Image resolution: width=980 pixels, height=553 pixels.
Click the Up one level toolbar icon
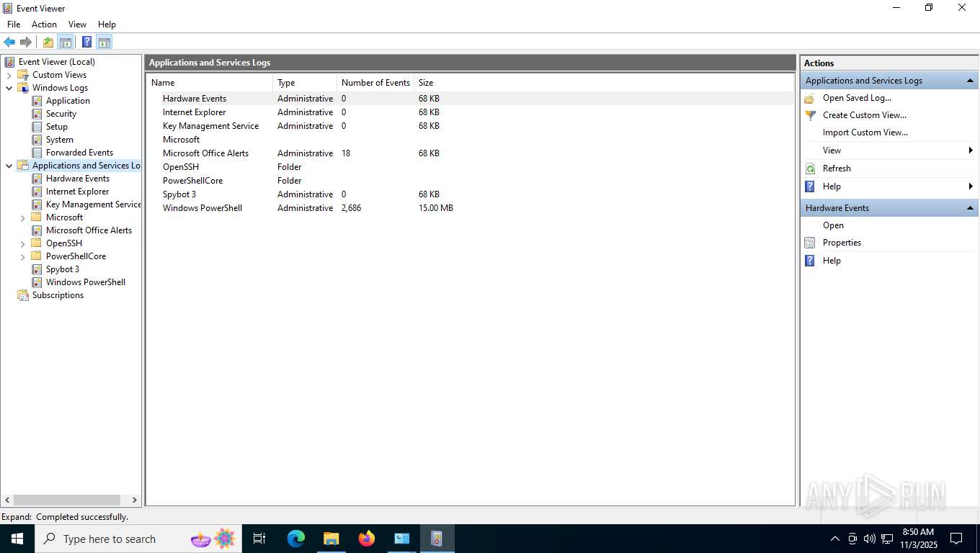click(48, 42)
